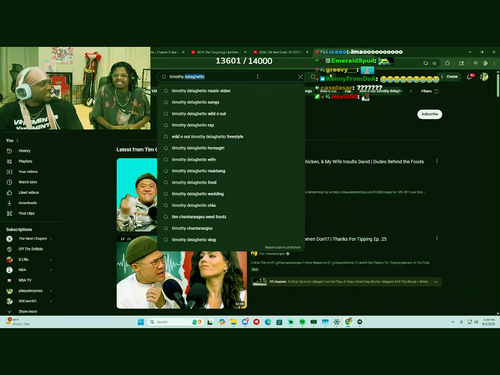This screenshot has width=500, height=375.
Task: Expand the You section chevron
Action: tap(17, 140)
